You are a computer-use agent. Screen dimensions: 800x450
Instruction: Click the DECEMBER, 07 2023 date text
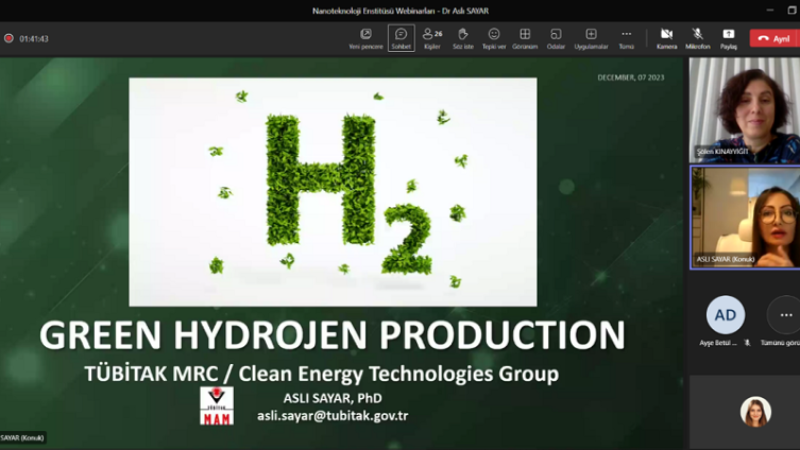[x=631, y=78]
